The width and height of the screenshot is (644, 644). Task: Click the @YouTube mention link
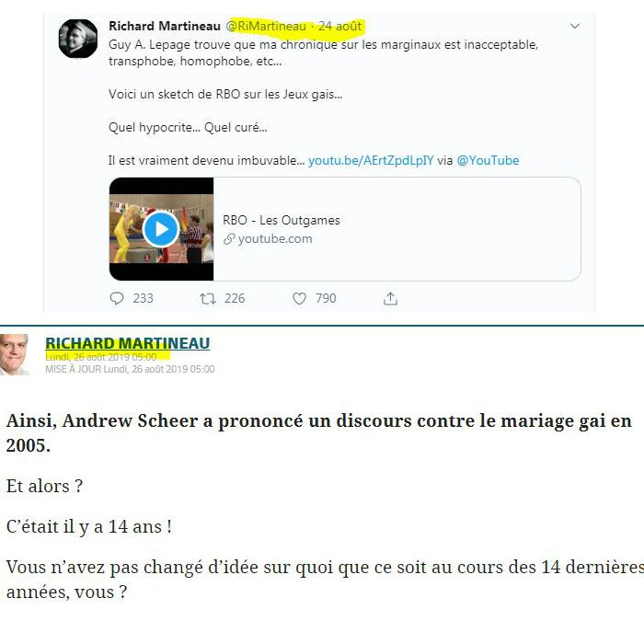pyautogui.click(x=488, y=160)
